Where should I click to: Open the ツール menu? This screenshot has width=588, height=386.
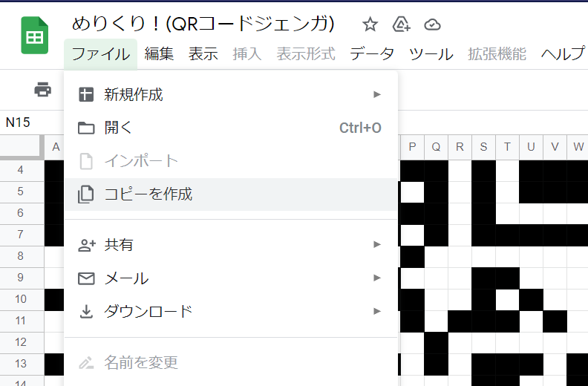[x=431, y=54]
